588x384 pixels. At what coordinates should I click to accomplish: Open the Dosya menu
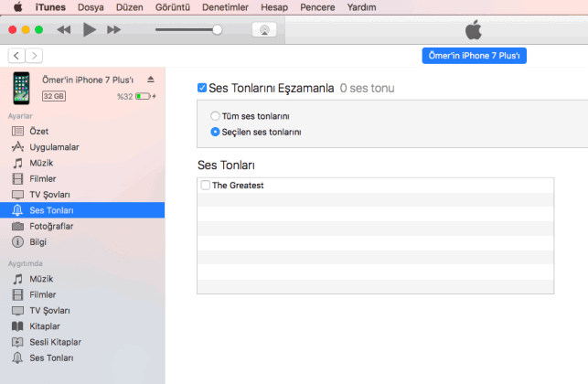pyautogui.click(x=91, y=7)
